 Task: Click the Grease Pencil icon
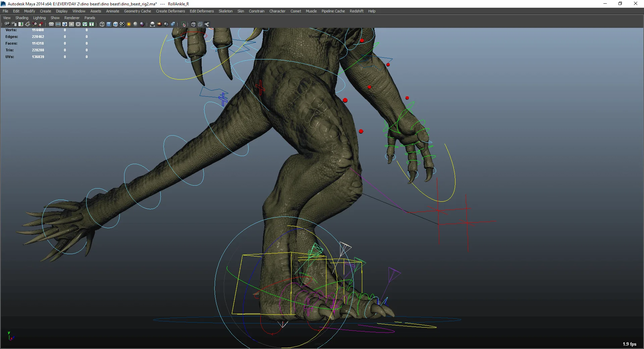coord(41,24)
